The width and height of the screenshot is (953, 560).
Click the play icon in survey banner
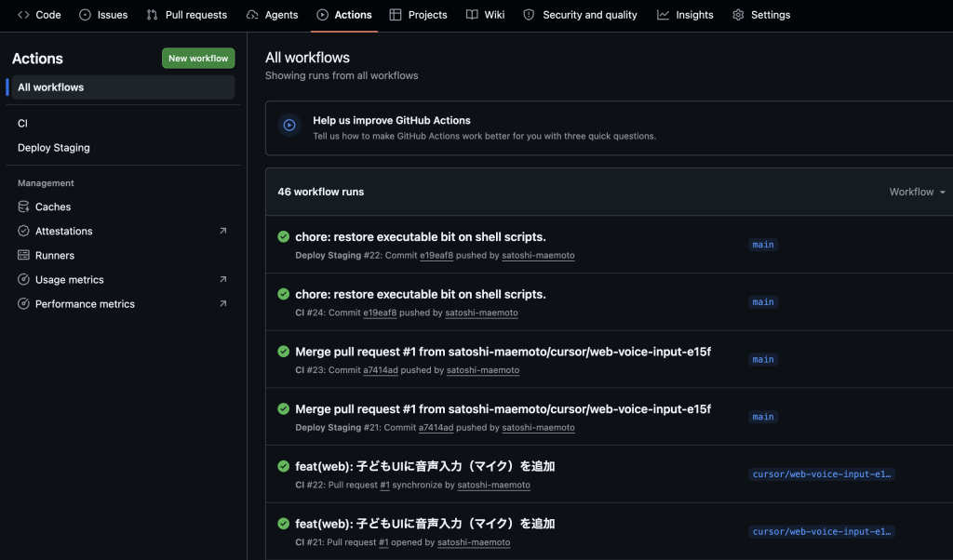tap(289, 126)
